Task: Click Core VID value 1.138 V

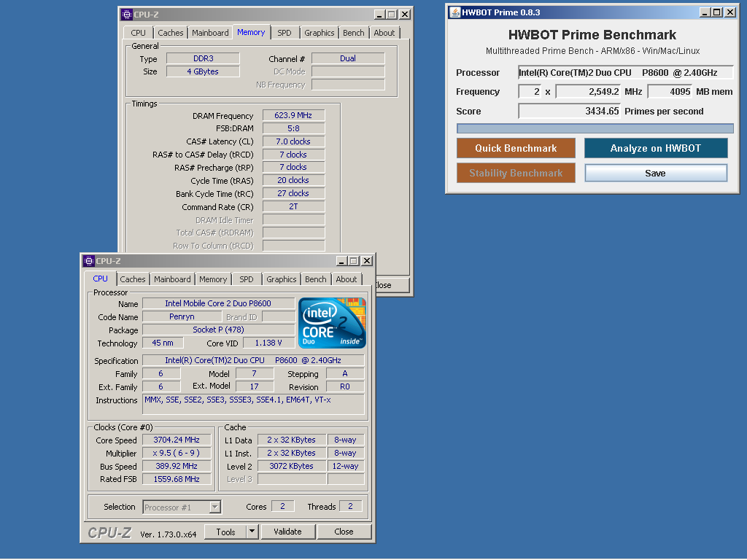Action: (268, 343)
